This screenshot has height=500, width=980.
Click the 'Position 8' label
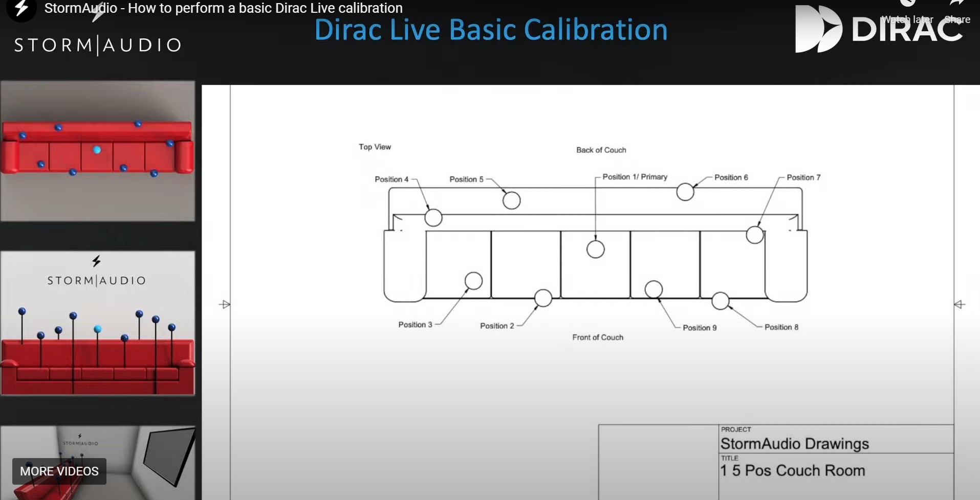click(x=781, y=327)
